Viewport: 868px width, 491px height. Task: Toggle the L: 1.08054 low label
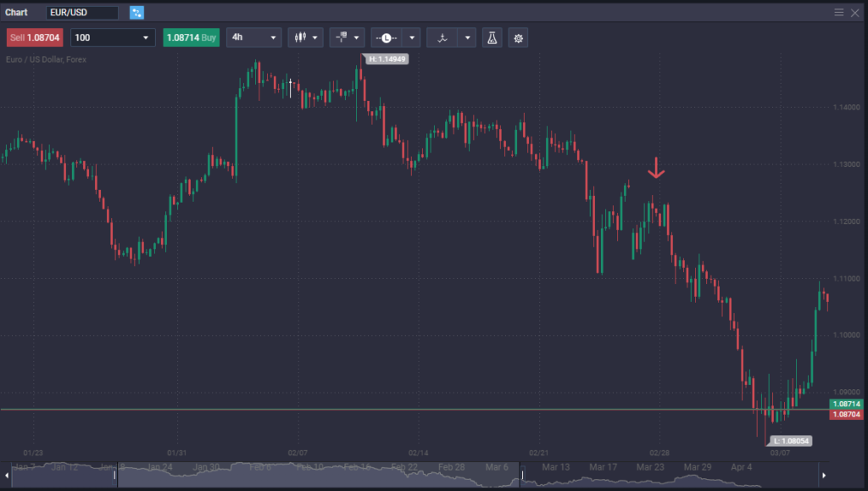pyautogui.click(x=790, y=441)
